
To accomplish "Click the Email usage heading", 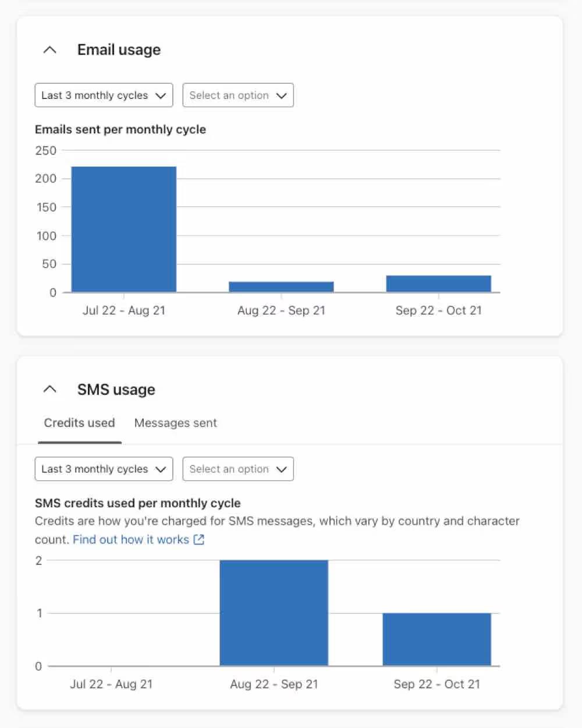I will coord(118,50).
